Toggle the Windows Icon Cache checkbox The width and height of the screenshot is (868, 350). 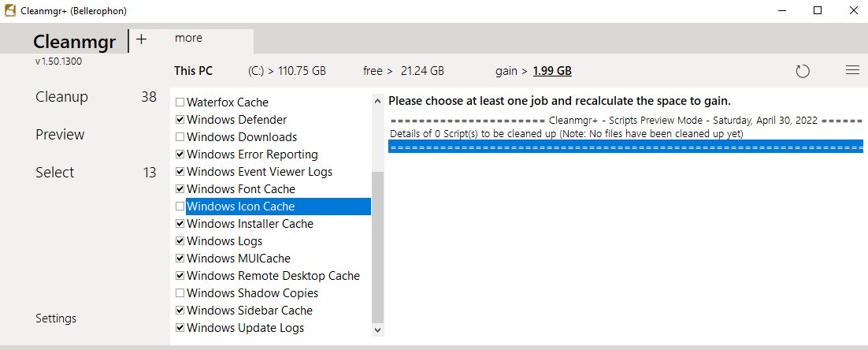tap(180, 207)
